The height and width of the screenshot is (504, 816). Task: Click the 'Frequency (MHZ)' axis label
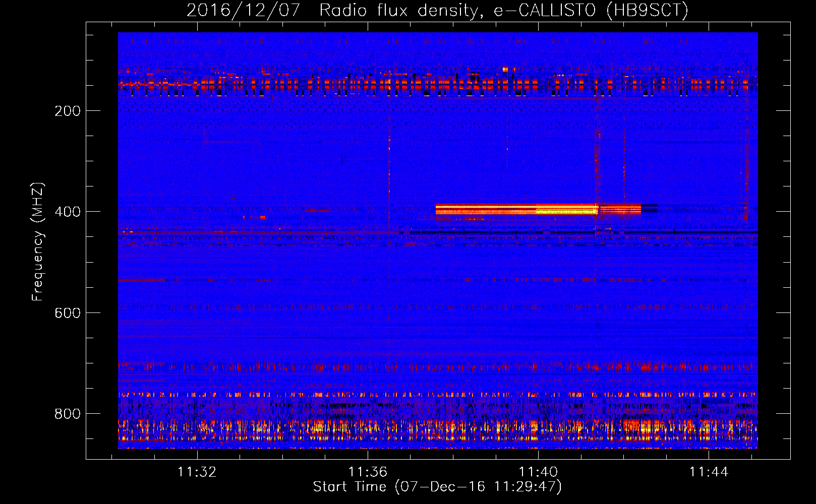click(x=38, y=241)
